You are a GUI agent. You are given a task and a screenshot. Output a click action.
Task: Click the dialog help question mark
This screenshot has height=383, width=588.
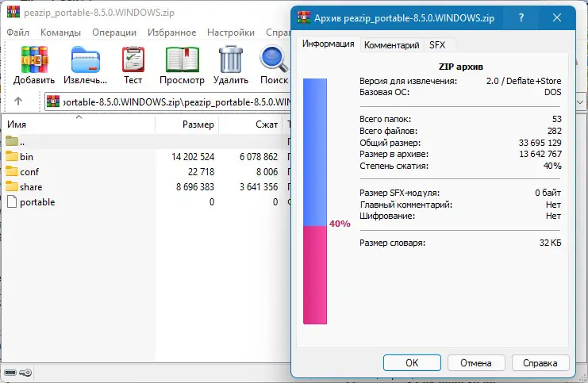click(x=521, y=17)
